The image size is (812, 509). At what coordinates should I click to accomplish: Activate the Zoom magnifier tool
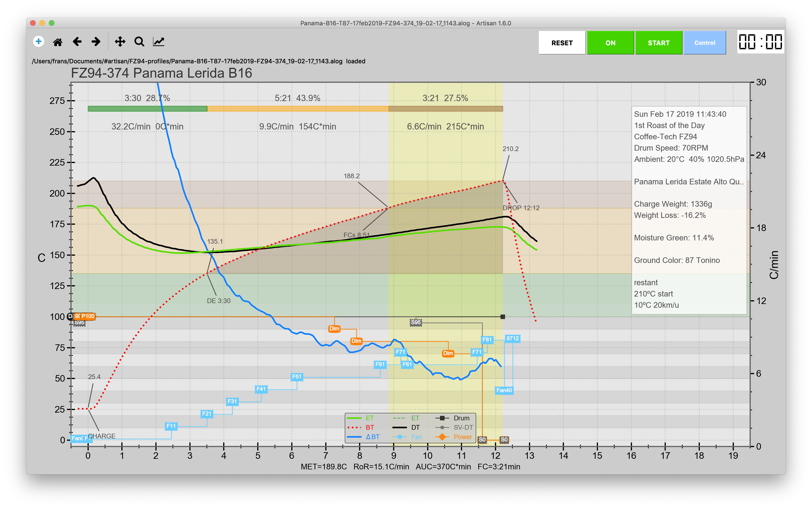point(139,42)
